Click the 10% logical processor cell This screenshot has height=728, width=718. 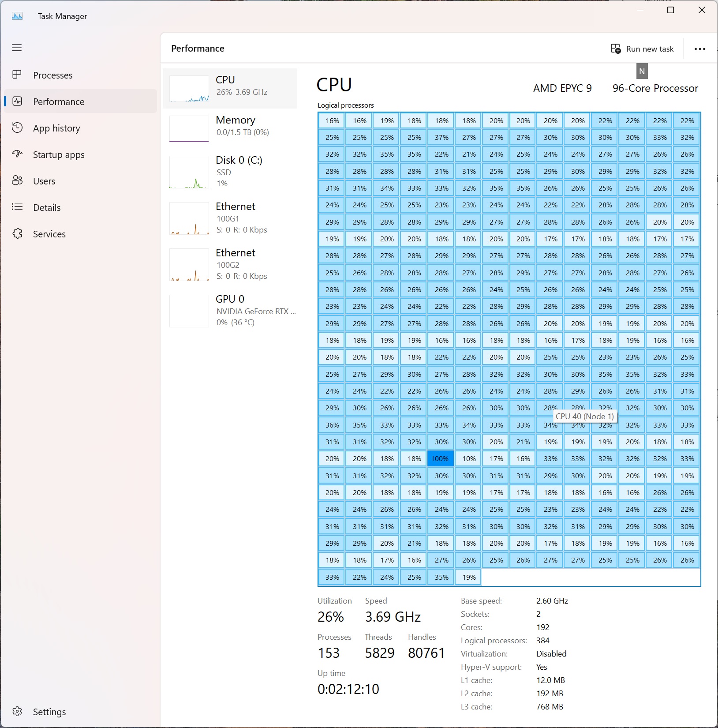tap(469, 459)
